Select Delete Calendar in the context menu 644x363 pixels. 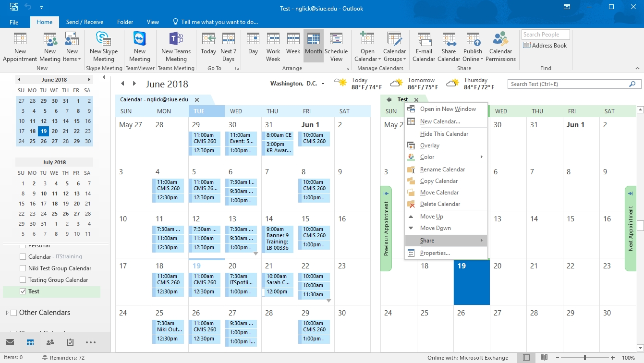(x=440, y=204)
